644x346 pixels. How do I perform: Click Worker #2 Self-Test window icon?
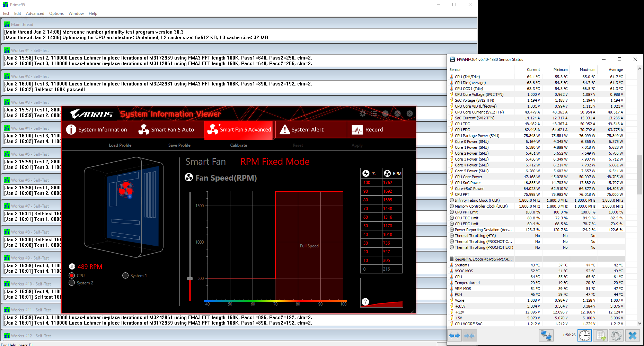[x=7, y=76]
